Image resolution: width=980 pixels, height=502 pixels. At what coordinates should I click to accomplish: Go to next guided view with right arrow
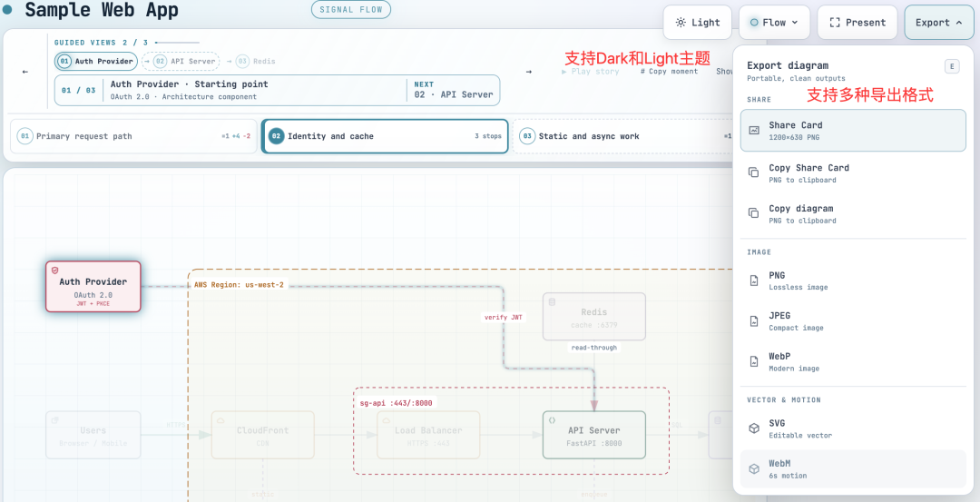coord(529,72)
